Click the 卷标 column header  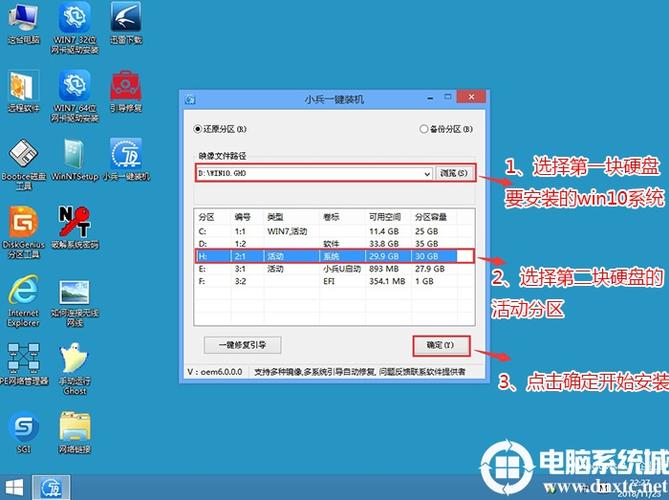coord(331,217)
